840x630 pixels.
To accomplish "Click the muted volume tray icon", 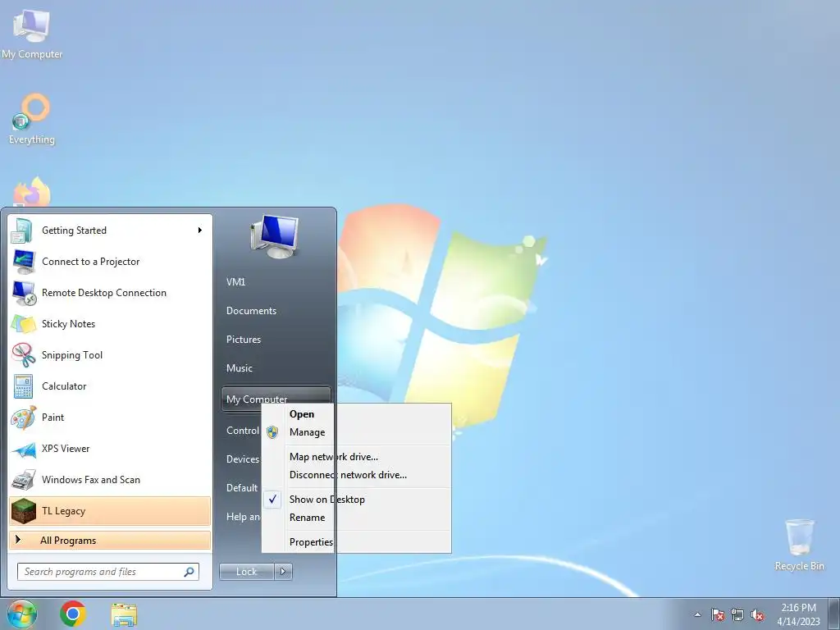I will point(757,614).
